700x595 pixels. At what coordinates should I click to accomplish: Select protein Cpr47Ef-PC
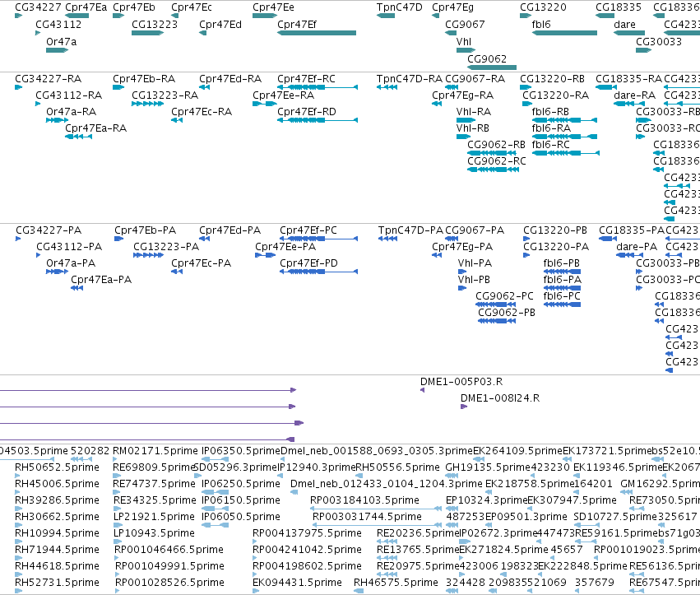pos(319,239)
